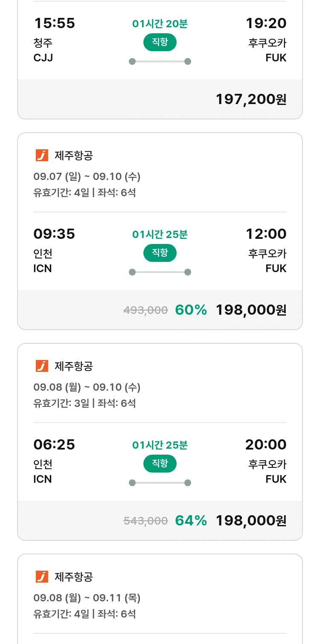The width and height of the screenshot is (320, 644).
Task: Click the crossed-out 543,000 original price
Action: pos(145,521)
